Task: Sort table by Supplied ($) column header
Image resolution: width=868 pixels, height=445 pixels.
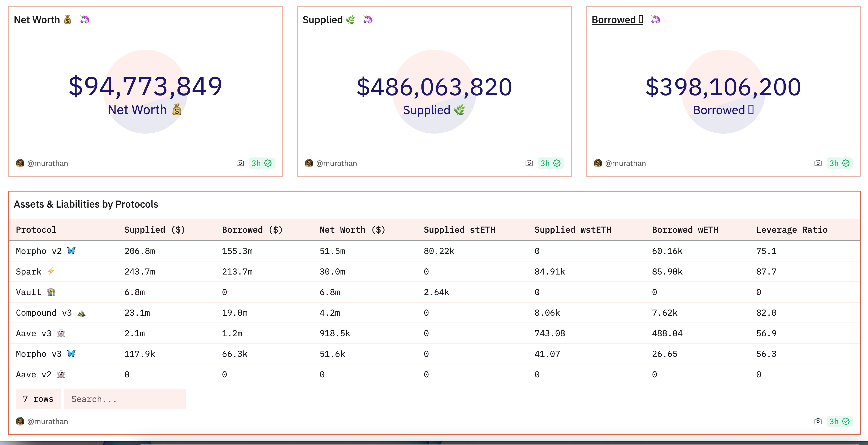Action: click(x=154, y=230)
